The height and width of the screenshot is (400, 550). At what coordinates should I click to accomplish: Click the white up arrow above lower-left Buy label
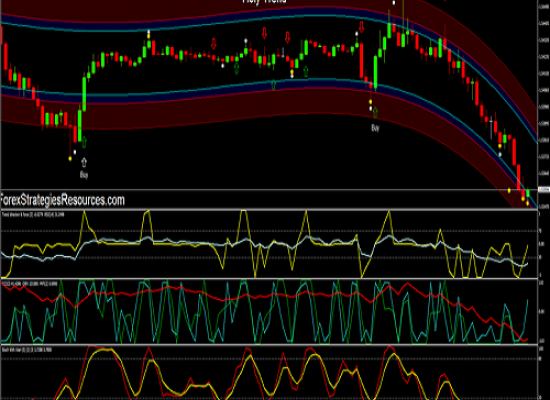click(84, 162)
